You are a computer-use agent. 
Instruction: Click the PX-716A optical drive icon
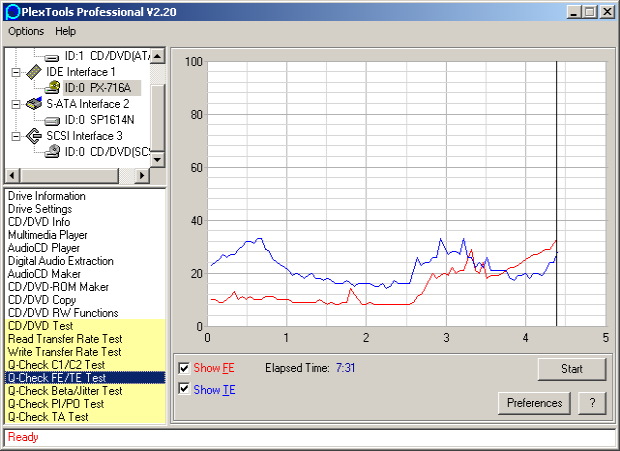[52, 88]
